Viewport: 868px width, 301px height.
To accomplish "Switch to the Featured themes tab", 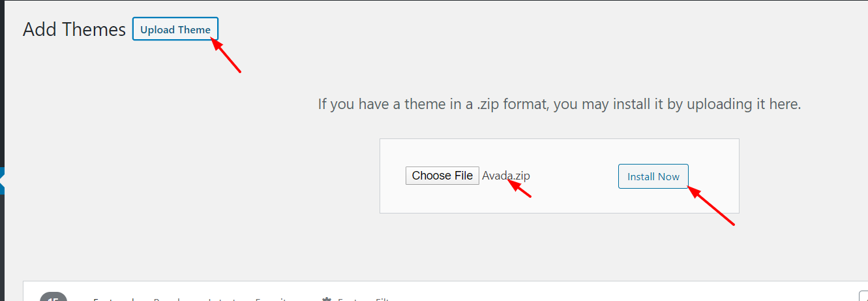I will pyautogui.click(x=113, y=299).
